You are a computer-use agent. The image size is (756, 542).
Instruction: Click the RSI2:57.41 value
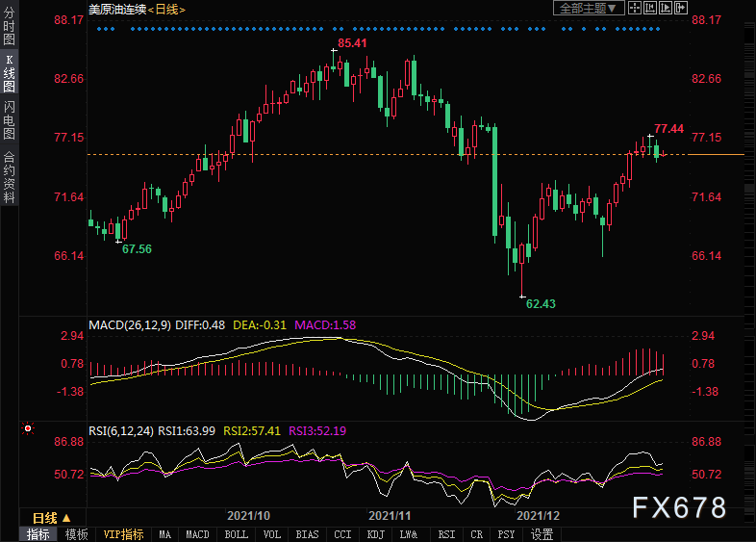[252, 430]
